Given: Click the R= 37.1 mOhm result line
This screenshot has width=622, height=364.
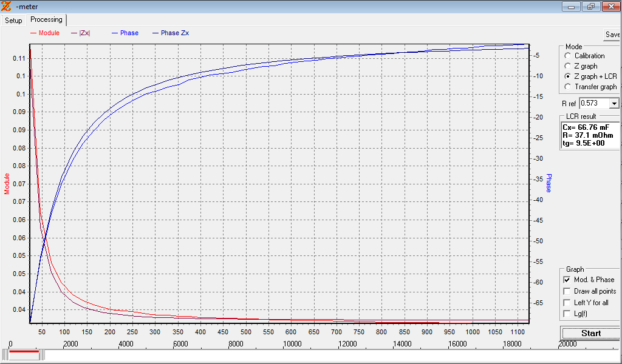Looking at the screenshot, I should click(x=588, y=135).
